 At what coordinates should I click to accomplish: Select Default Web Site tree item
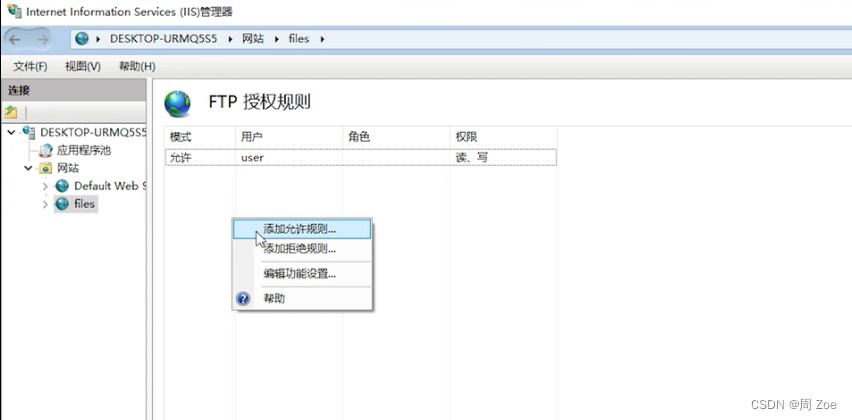pyautogui.click(x=110, y=186)
